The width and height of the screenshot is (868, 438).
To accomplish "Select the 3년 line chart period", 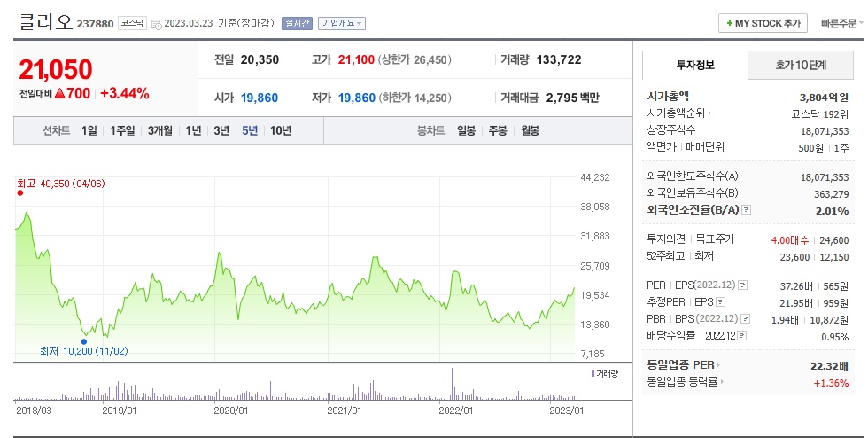I will click(221, 131).
